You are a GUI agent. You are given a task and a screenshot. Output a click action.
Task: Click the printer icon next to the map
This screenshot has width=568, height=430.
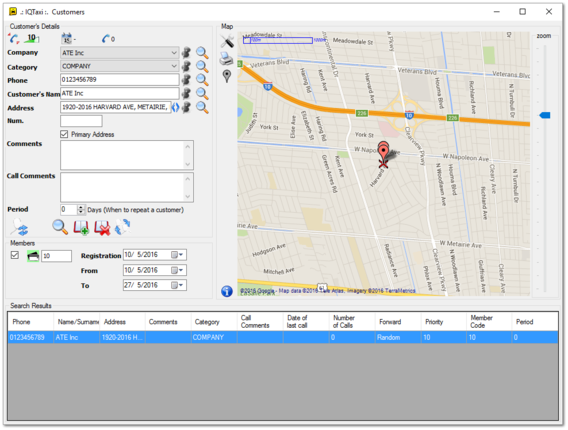point(226,58)
